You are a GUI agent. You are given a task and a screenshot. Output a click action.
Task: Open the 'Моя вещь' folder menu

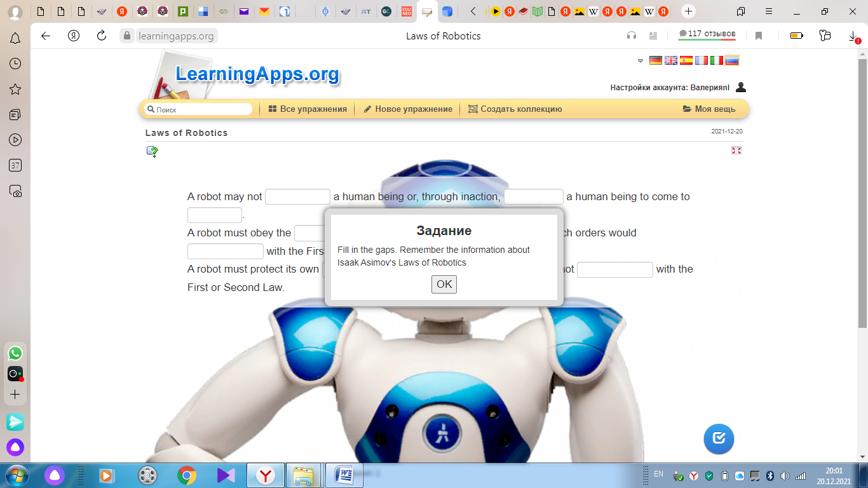(709, 109)
